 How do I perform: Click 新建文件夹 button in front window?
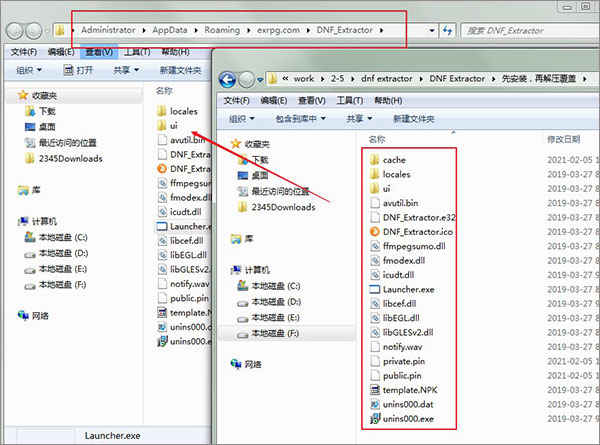point(413,119)
